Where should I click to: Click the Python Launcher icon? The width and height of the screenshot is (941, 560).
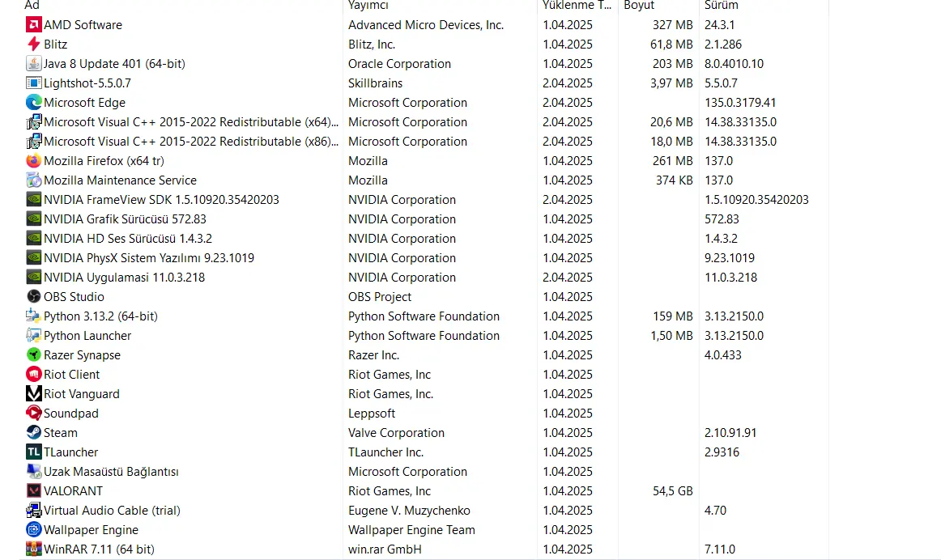point(34,336)
